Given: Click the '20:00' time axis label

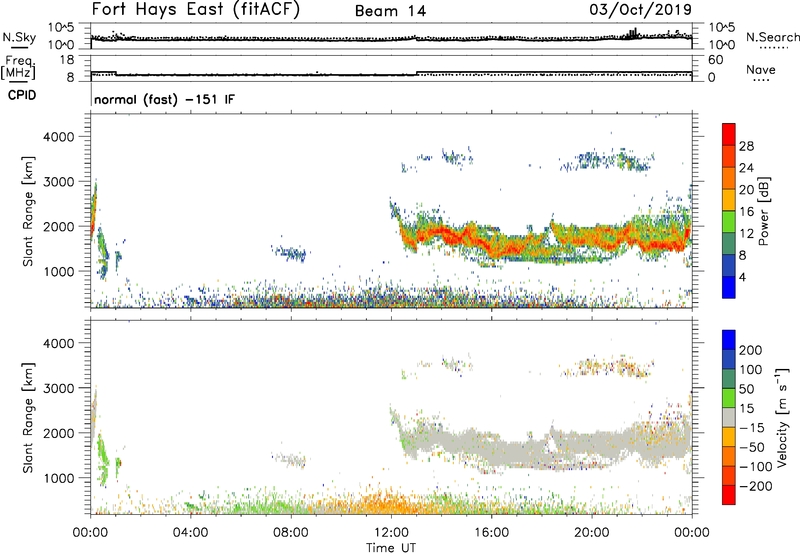Looking at the screenshot, I should 591,533.
